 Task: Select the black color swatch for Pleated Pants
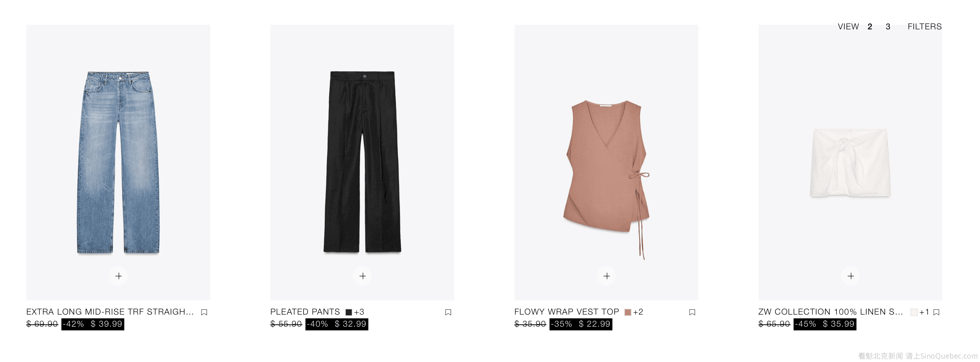(348, 312)
